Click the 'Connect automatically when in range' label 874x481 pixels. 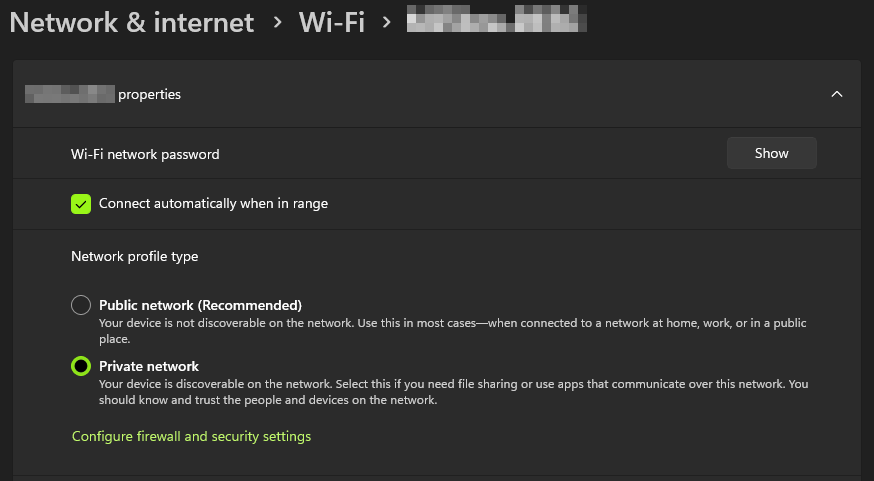click(213, 204)
